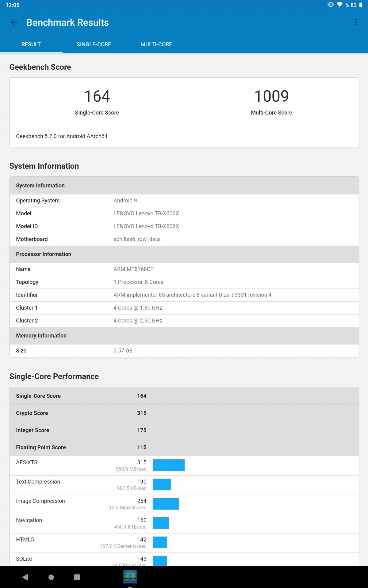Image resolution: width=368 pixels, height=588 pixels.
Task: Tap the back arrow in the header
Action: (x=14, y=22)
